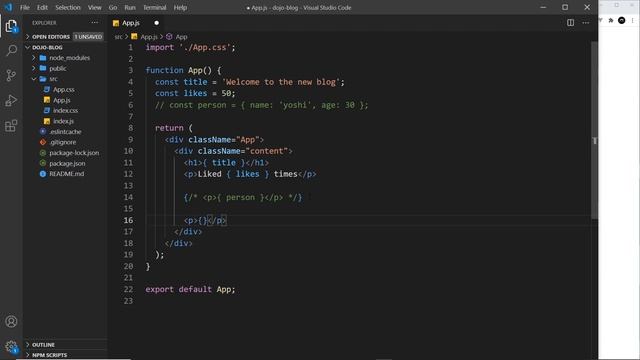
Task: Open the View menu
Action: (x=94, y=7)
